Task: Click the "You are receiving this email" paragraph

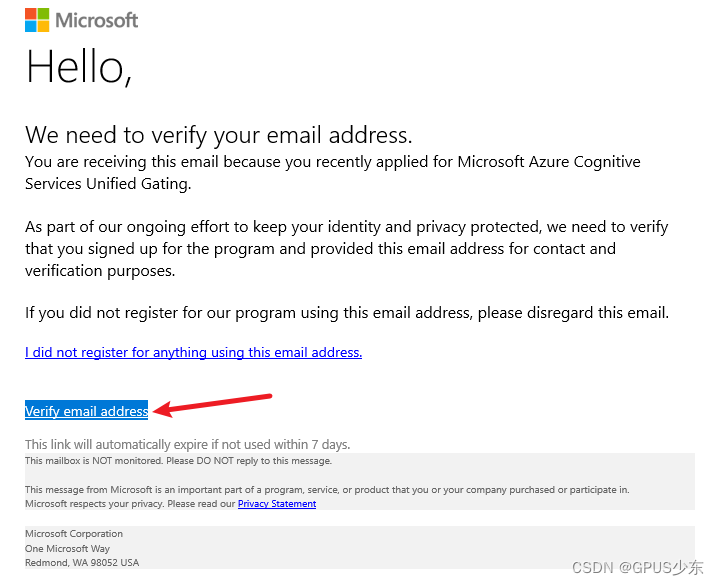Action: pyautogui.click(x=333, y=172)
